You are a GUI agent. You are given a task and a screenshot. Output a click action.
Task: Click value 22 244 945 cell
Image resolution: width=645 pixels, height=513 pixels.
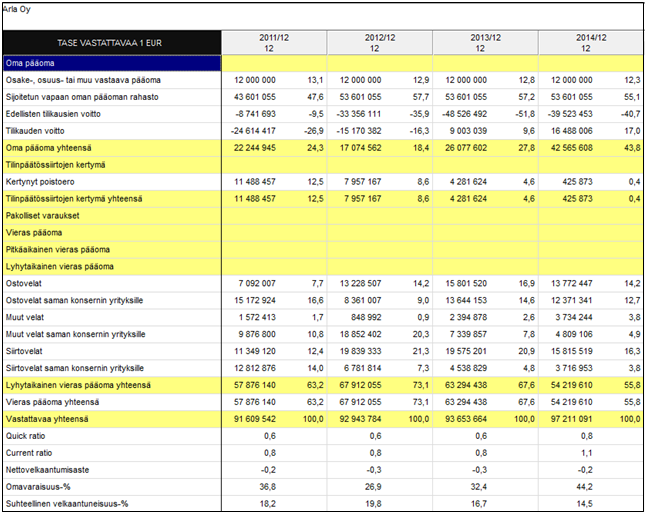(x=255, y=148)
